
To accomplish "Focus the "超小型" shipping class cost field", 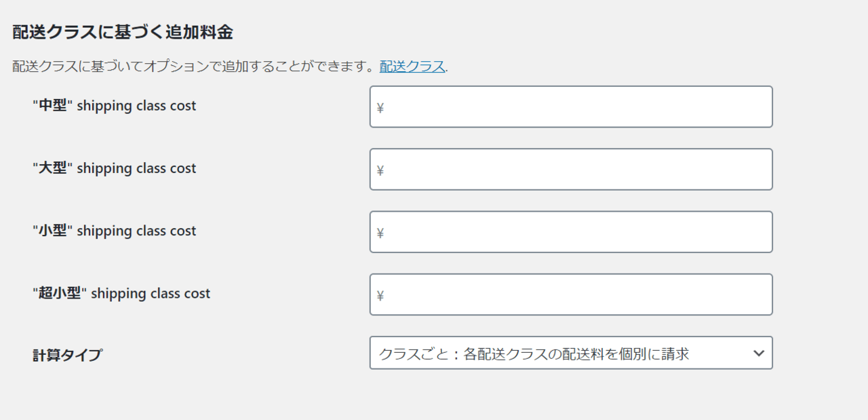I will coord(571,294).
